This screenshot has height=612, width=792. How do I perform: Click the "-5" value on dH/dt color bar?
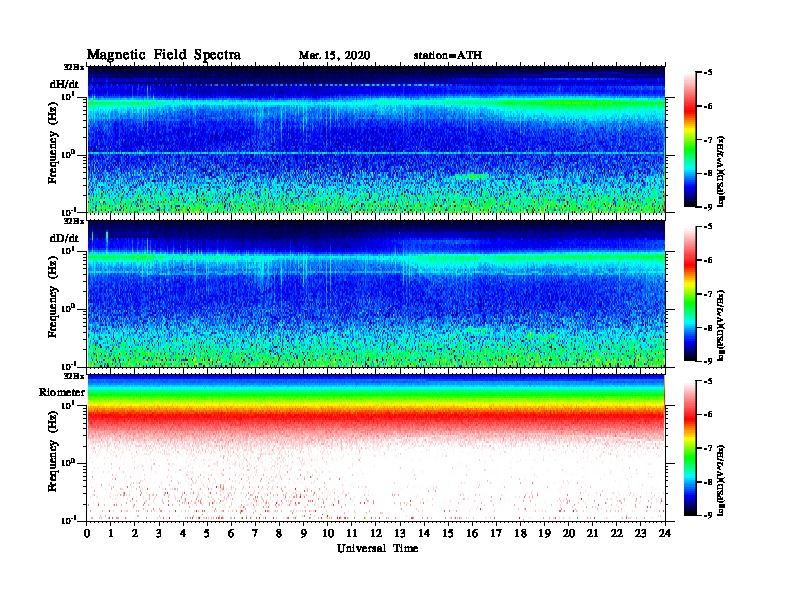708,73
